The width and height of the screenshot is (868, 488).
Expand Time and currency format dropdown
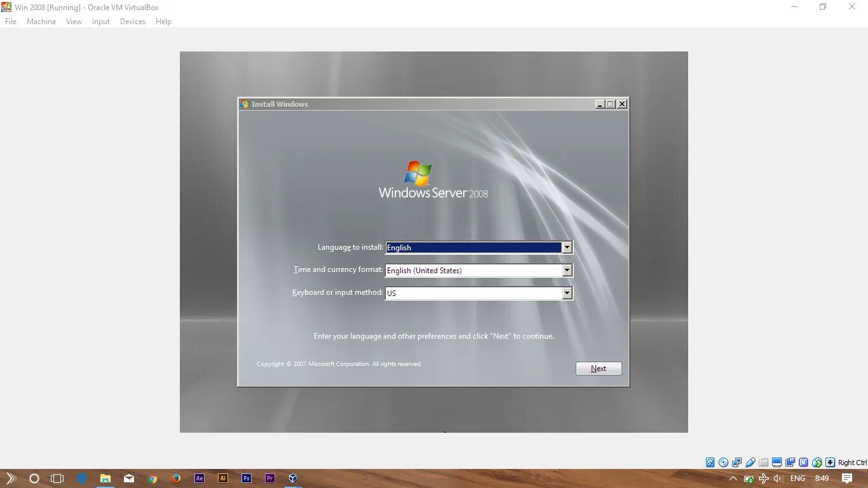coord(567,271)
